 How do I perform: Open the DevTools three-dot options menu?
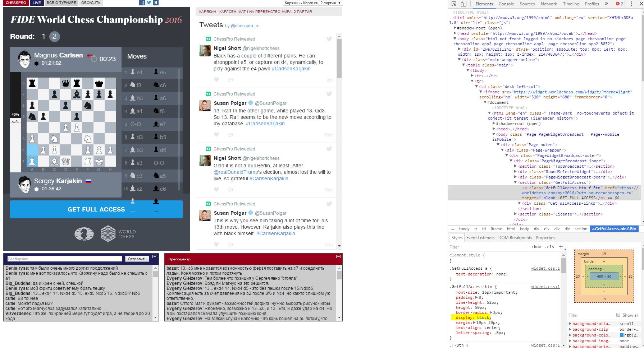coord(631,4)
